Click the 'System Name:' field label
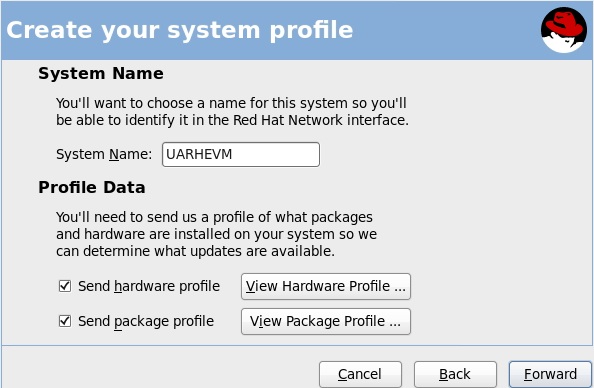Image resolution: width=594 pixels, height=388 pixels. point(104,154)
